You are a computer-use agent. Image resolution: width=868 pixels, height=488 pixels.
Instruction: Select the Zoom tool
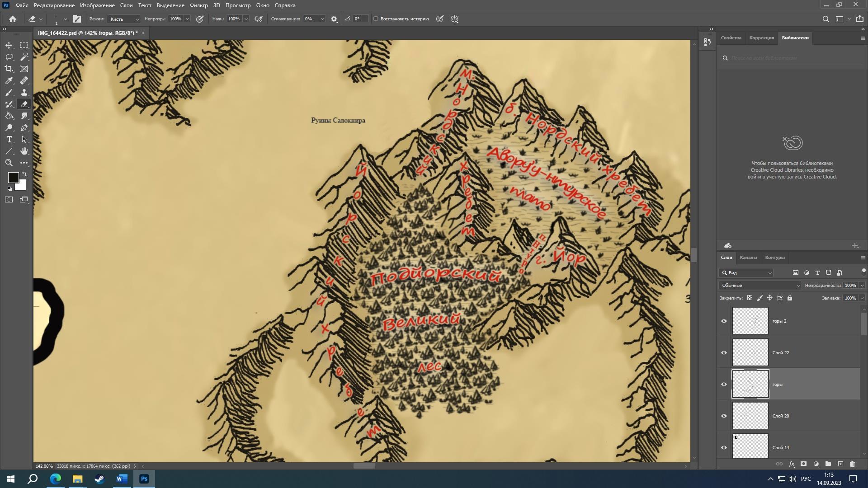coord(9,163)
